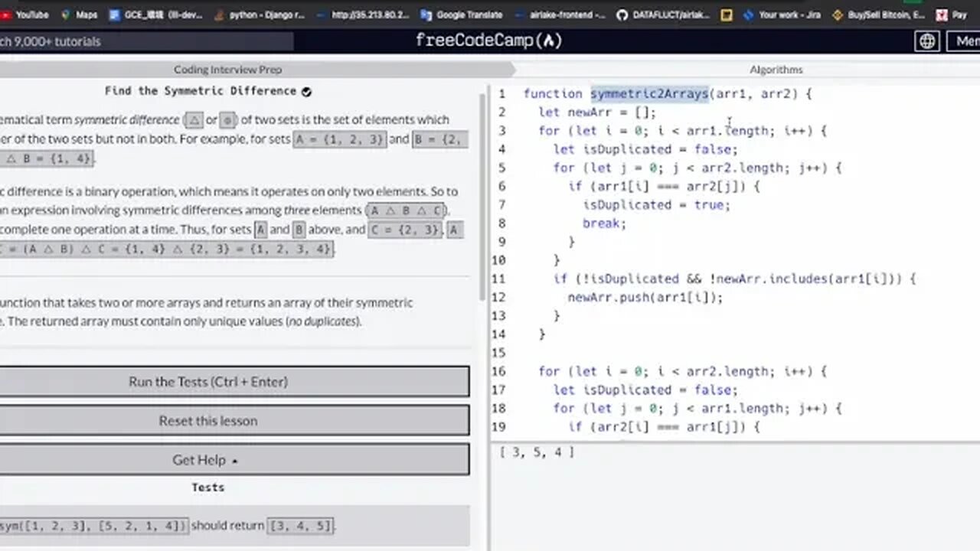Screen dimensions: 980x551
Task: Click isDuplicated = true on line 7
Action: 657,205
